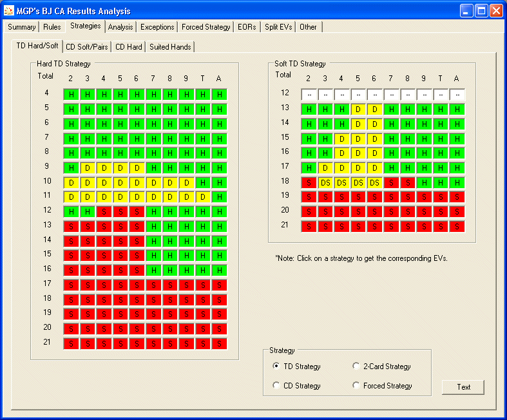The image size is (507, 420).
Task: Click soft 17 vs dealer 2 H cell
Action: pos(309,167)
